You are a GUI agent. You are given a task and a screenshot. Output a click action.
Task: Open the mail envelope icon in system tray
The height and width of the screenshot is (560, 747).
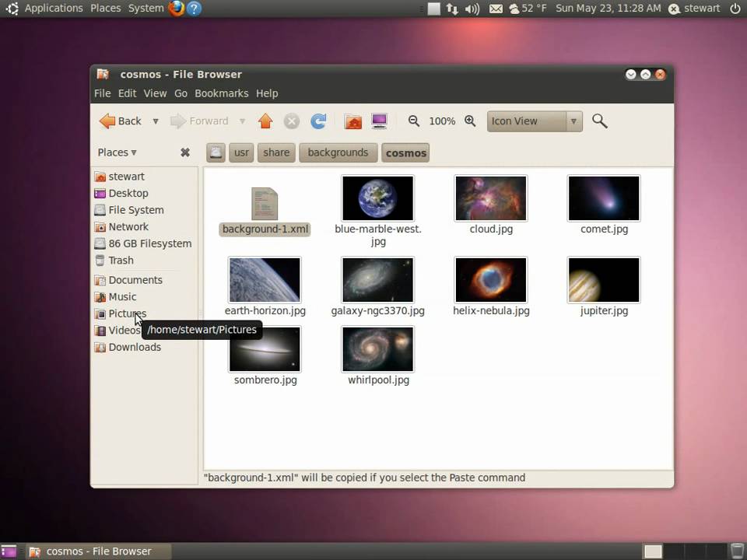pos(496,9)
